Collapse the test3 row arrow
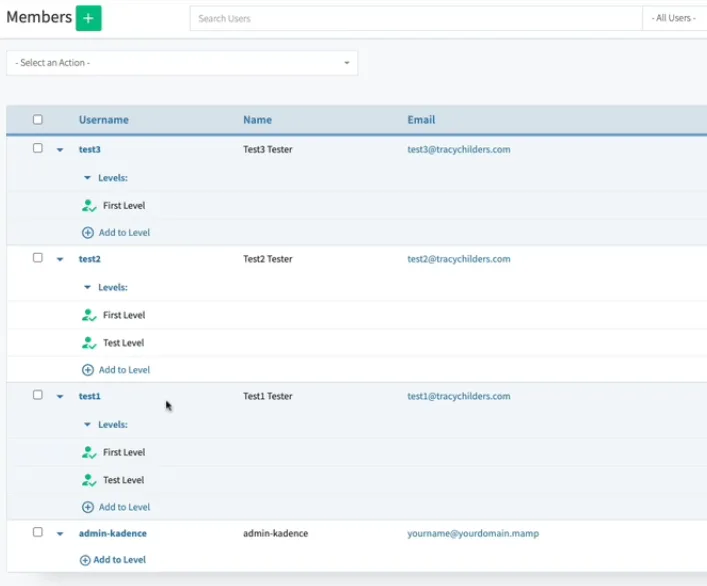 point(60,150)
